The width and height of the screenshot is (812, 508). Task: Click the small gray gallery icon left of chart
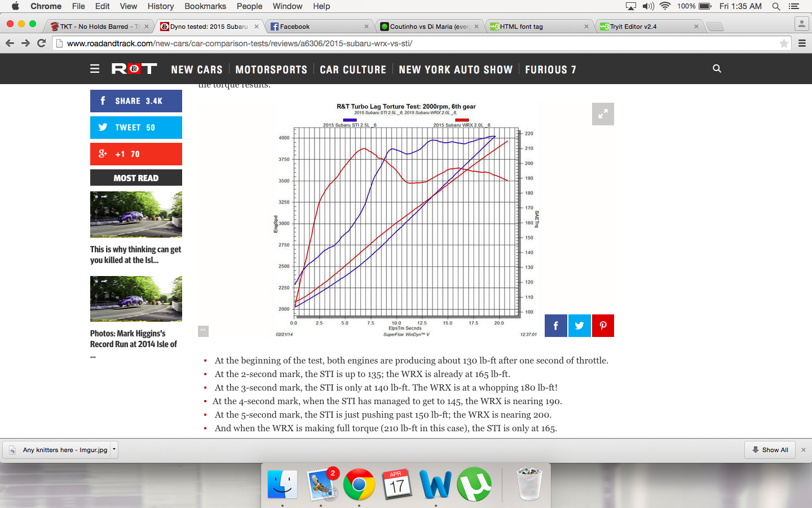point(203,331)
